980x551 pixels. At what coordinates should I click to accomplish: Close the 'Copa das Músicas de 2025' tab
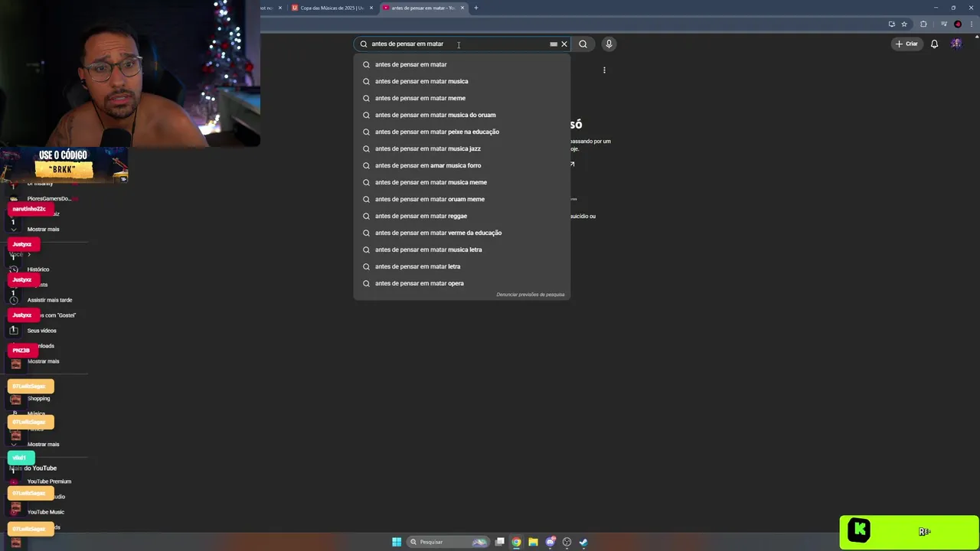371,8
